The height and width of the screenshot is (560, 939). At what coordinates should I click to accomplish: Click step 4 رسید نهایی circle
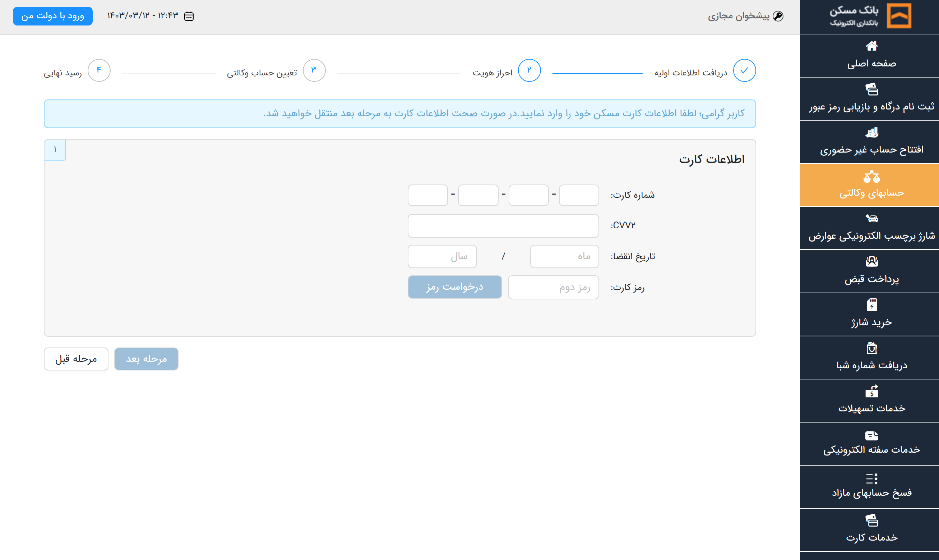pyautogui.click(x=99, y=70)
